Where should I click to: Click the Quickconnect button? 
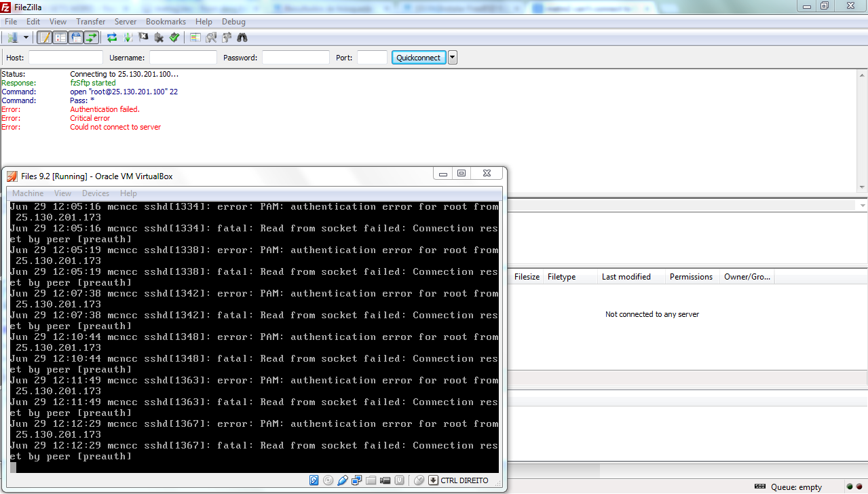[419, 58]
